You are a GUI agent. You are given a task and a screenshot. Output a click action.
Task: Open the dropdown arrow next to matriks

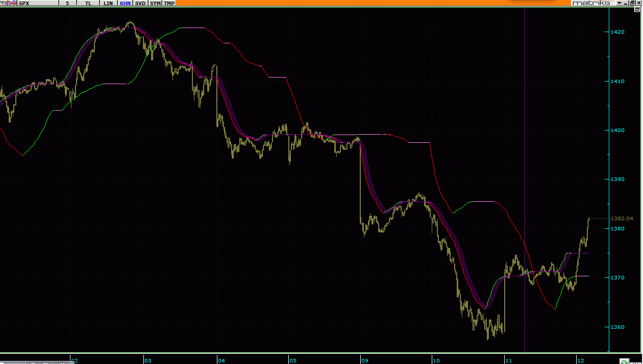point(619,3)
